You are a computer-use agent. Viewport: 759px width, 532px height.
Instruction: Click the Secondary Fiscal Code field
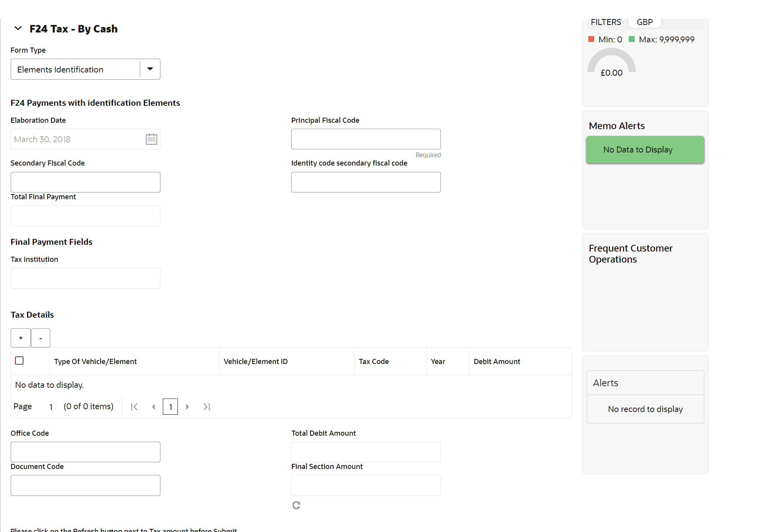(x=85, y=182)
